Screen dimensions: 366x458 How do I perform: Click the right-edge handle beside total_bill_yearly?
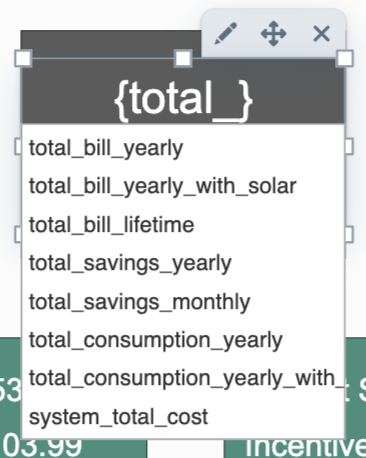[349, 147]
